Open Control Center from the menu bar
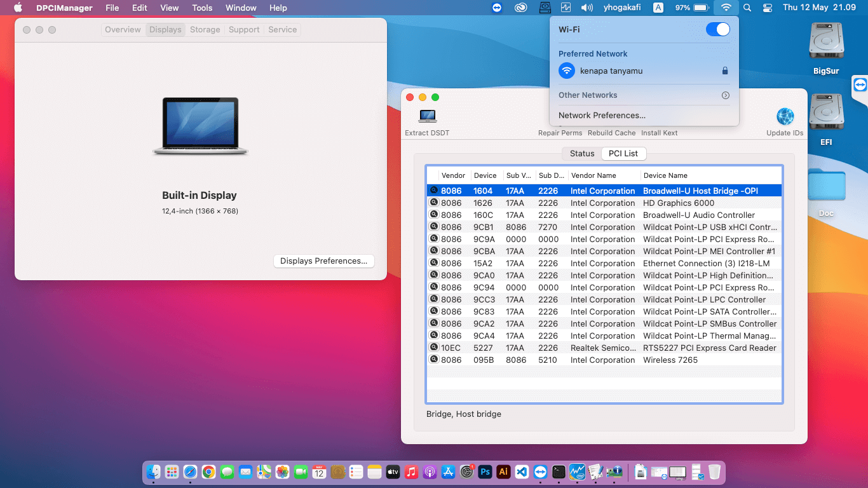 768,8
